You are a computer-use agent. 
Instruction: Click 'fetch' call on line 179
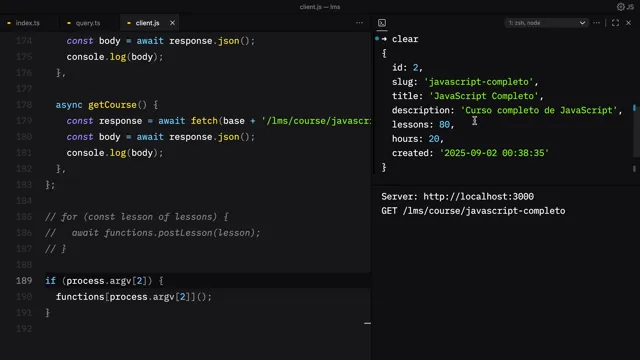coord(204,121)
